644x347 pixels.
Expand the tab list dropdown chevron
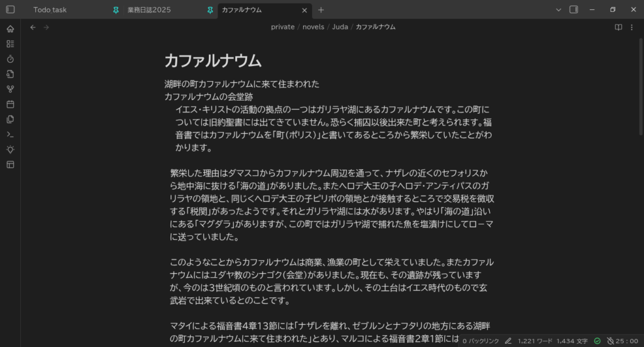558,10
